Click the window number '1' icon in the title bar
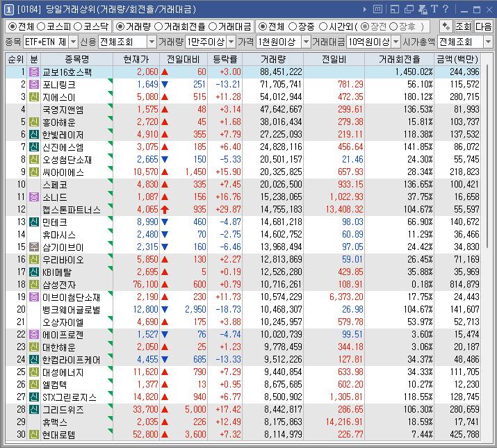497x448 pixels. (8, 10)
